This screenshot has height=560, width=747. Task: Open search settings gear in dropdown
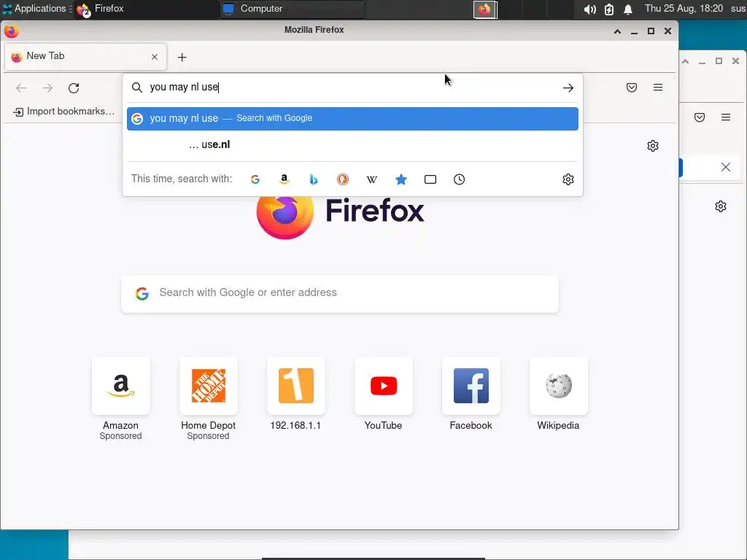[x=568, y=179]
